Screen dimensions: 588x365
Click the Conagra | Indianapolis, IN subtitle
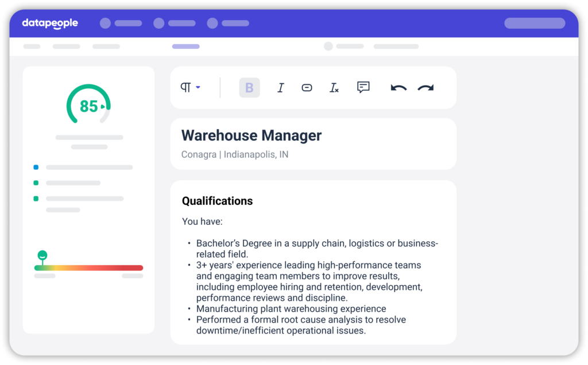pos(235,154)
